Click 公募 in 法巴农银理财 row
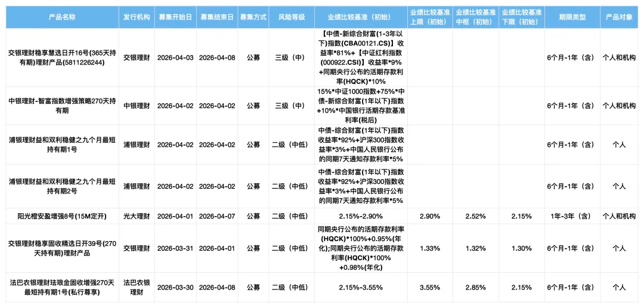The width and height of the screenshot is (644, 308). click(x=253, y=287)
